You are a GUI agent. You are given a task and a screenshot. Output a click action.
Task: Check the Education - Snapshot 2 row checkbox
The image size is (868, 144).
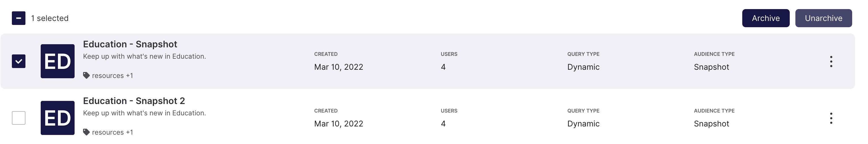[x=19, y=118]
